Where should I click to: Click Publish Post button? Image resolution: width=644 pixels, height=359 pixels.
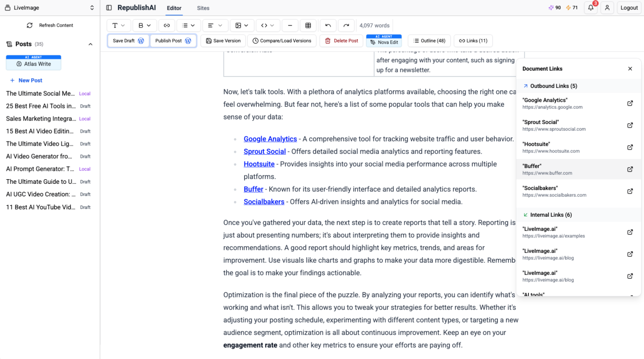(x=173, y=41)
